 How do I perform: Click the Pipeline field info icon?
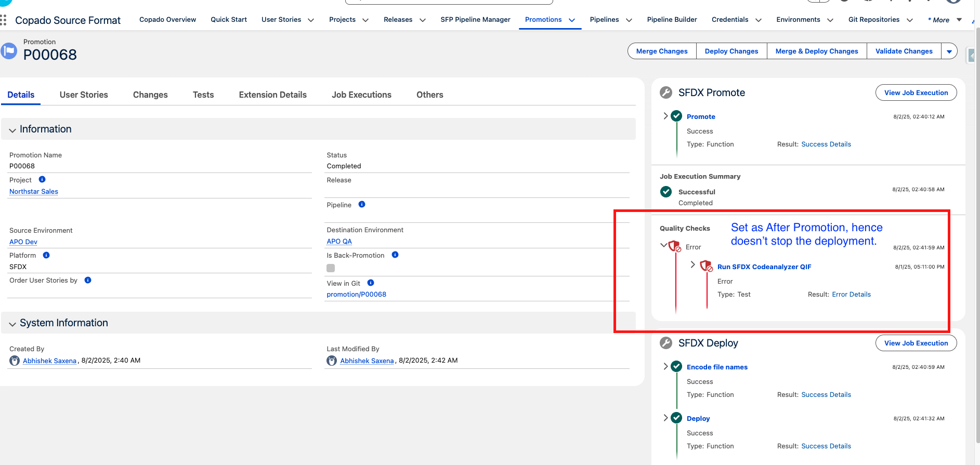click(362, 204)
